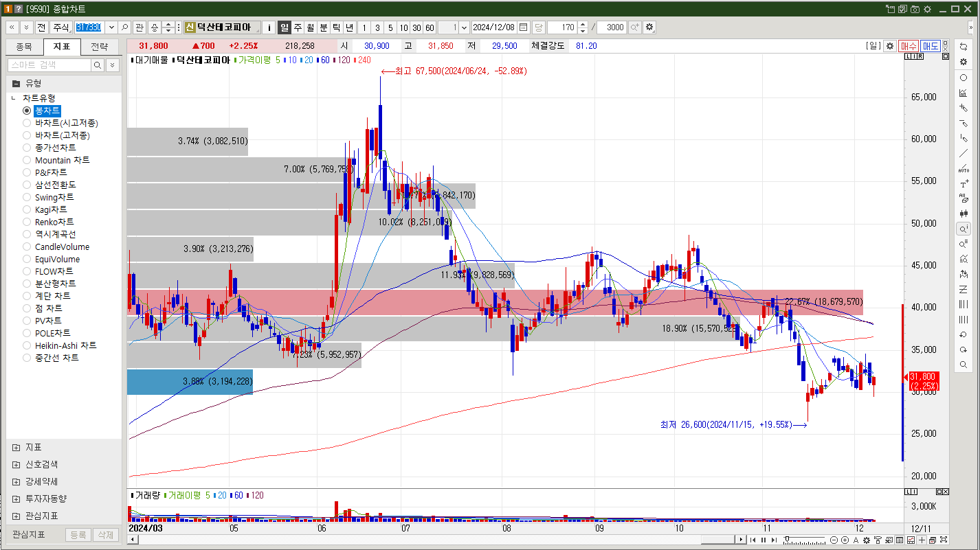
Task: Expand the 관심지표 tree section
Action: (x=16, y=516)
